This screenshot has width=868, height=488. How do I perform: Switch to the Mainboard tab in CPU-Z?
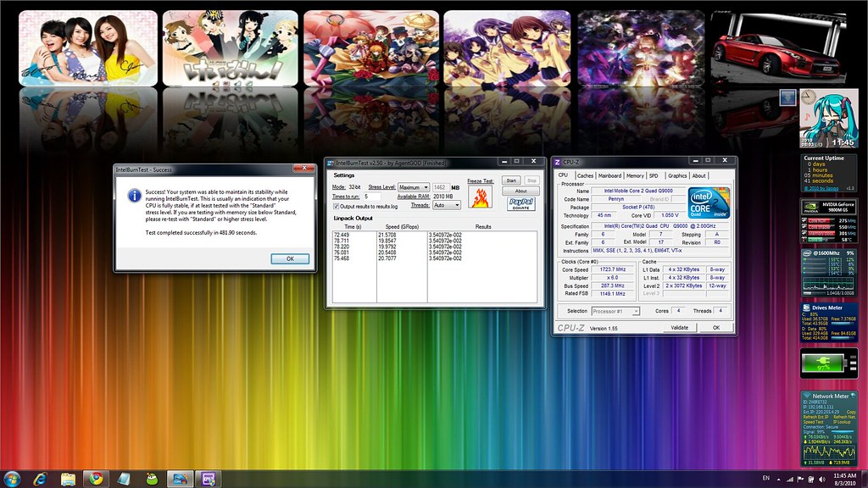610,176
